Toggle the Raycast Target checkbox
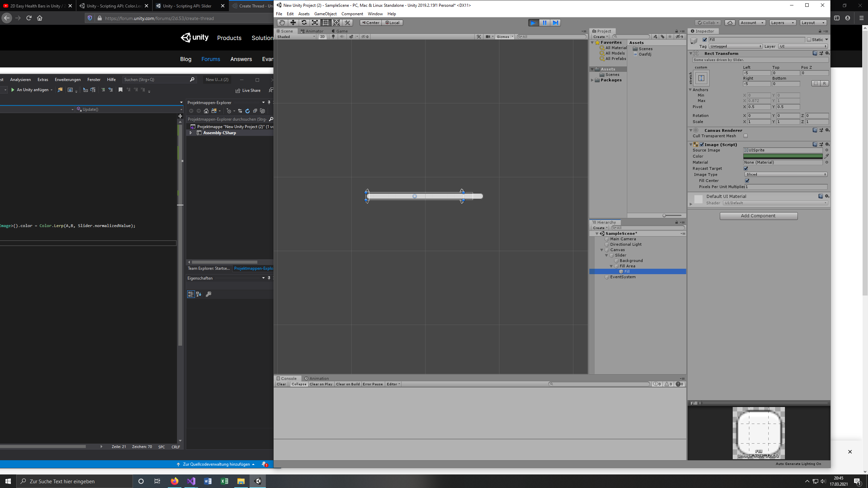Viewport: 868px width, 488px height. click(746, 168)
